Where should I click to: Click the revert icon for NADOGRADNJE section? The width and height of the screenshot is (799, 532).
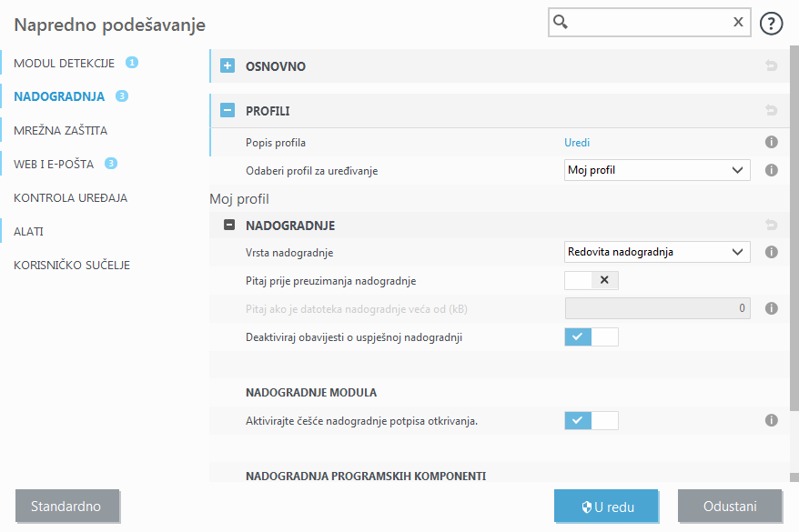point(771,225)
